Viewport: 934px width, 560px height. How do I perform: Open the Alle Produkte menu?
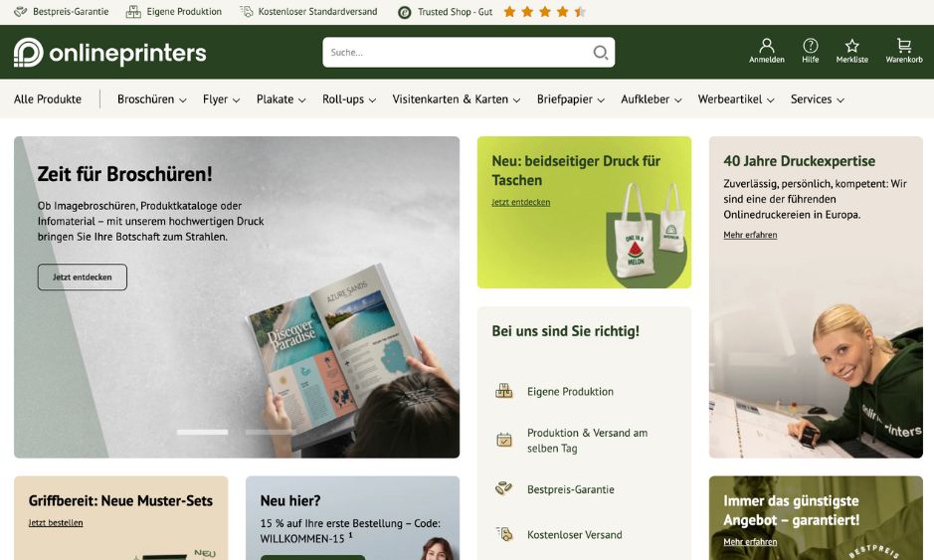coord(48,99)
